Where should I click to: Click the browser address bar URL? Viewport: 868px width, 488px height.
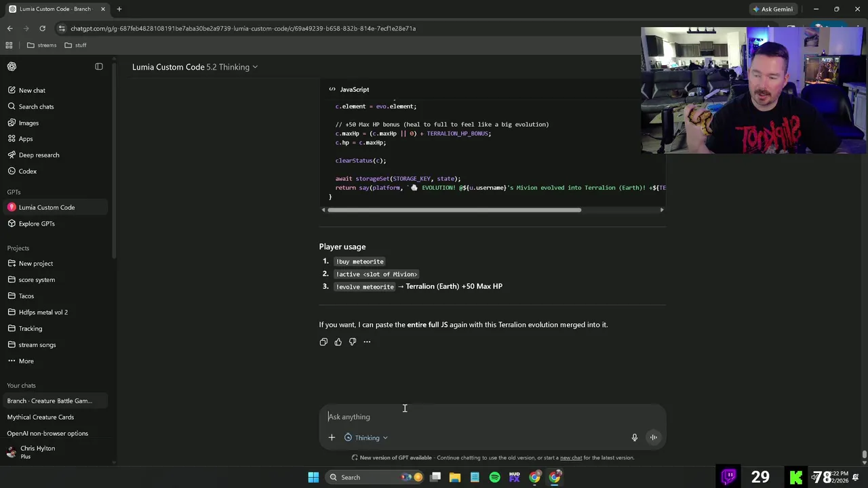[243, 28]
